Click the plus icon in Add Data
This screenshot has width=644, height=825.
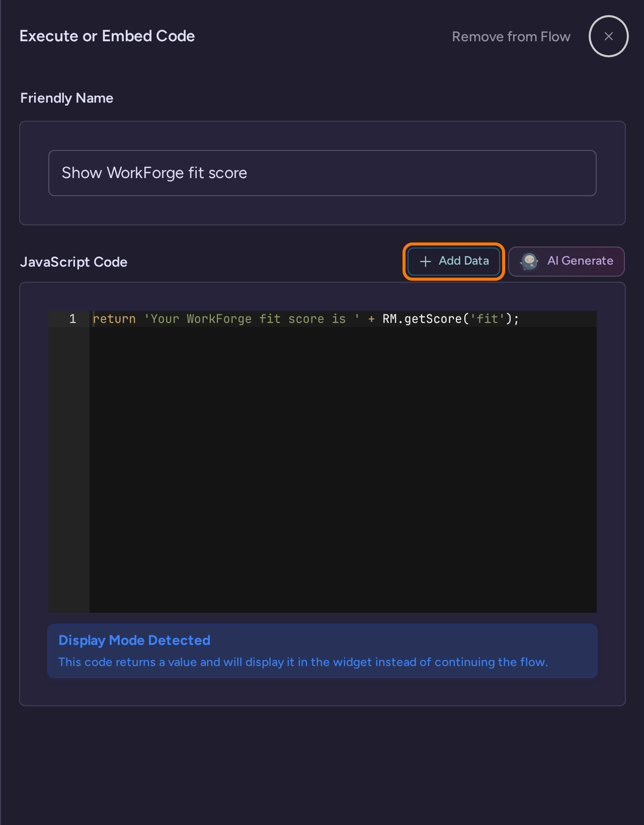[x=426, y=261]
